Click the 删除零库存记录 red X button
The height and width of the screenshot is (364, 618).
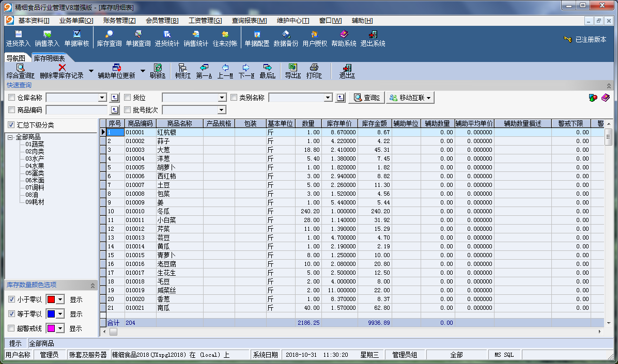click(62, 71)
